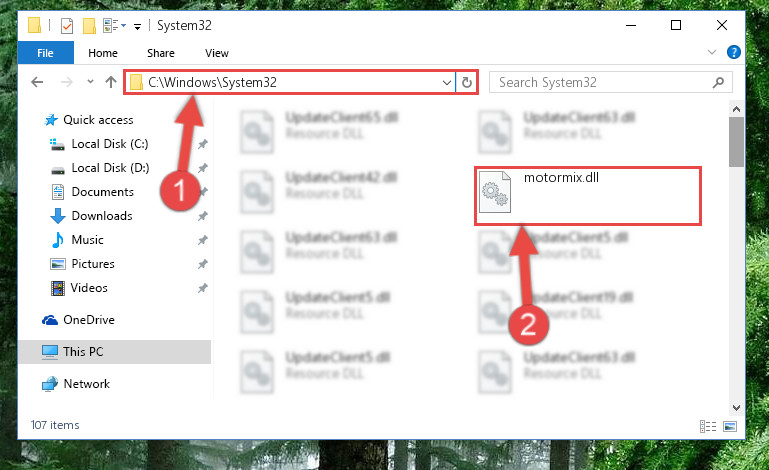
Task: Open the File menu tab
Action: pos(46,53)
